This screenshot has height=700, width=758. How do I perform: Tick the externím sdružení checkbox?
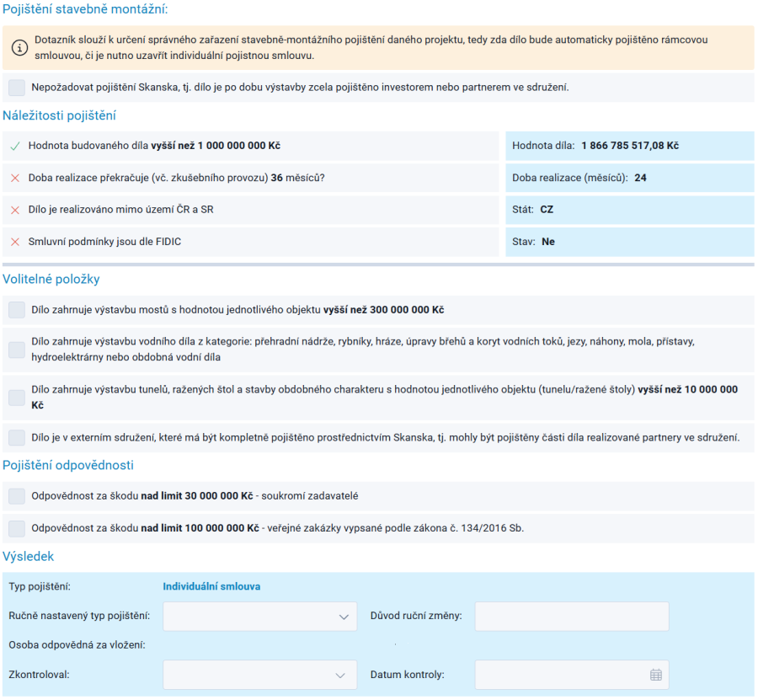click(x=17, y=437)
